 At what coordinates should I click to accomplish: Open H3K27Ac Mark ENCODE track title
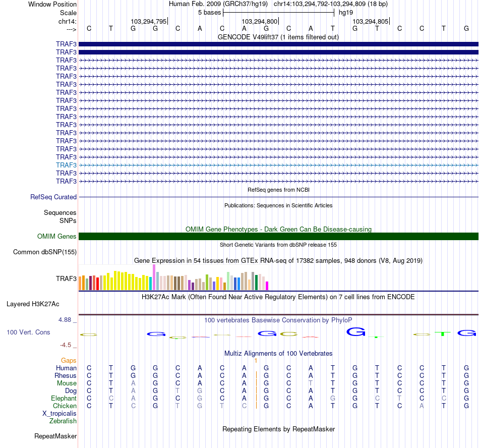coord(278,297)
